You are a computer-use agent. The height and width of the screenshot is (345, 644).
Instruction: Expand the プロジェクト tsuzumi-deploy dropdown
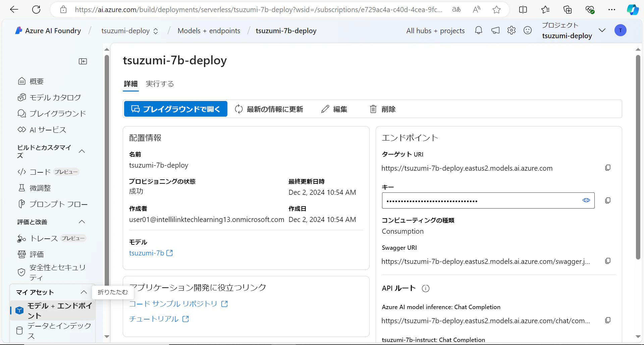[602, 31]
